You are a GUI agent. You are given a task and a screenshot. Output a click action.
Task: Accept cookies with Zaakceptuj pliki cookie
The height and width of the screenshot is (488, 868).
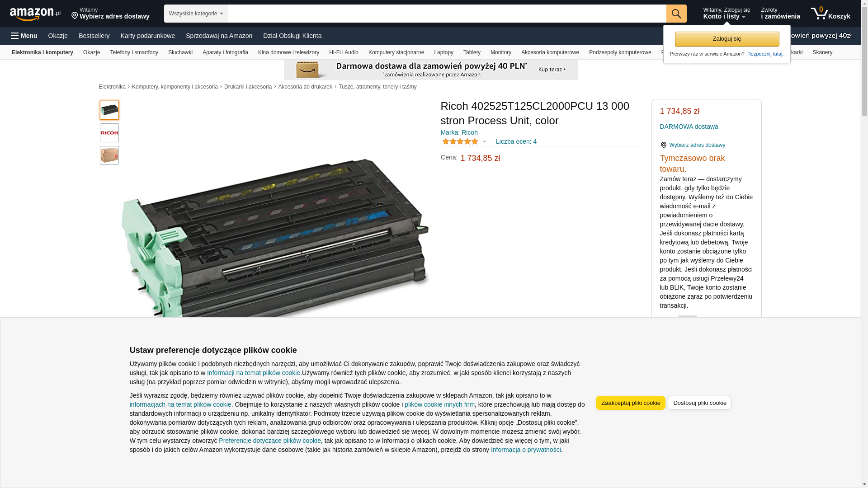pos(631,403)
